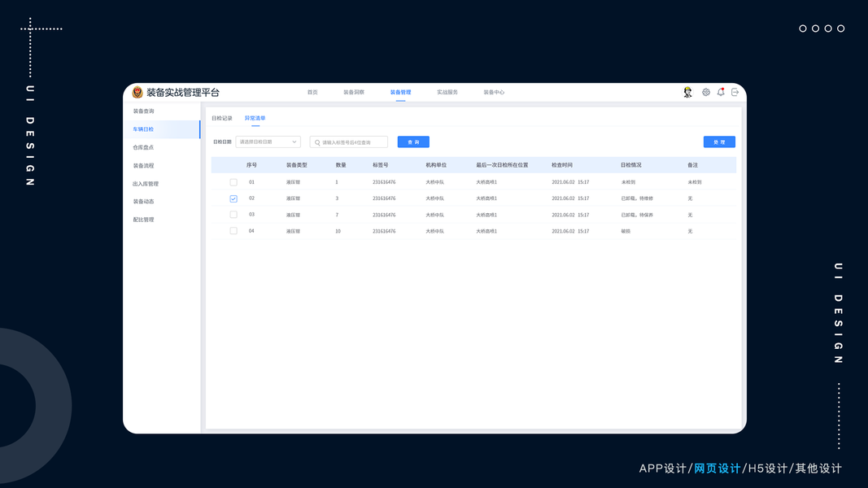Click the logout exit icon

pyautogui.click(x=735, y=93)
